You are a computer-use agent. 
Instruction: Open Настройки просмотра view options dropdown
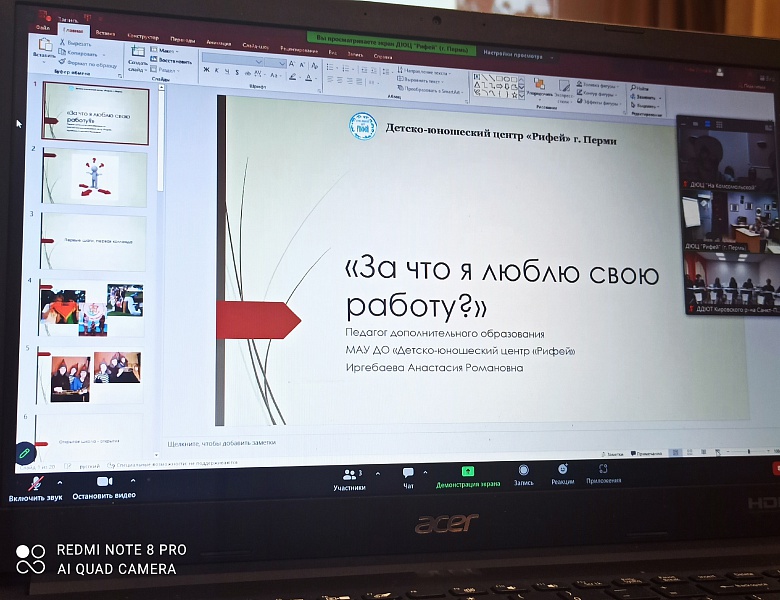[518, 55]
